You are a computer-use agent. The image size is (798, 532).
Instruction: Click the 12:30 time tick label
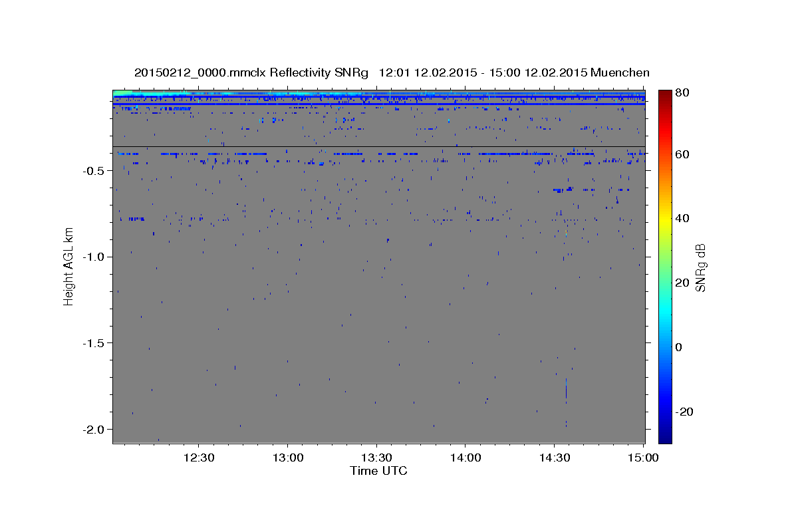pos(199,458)
